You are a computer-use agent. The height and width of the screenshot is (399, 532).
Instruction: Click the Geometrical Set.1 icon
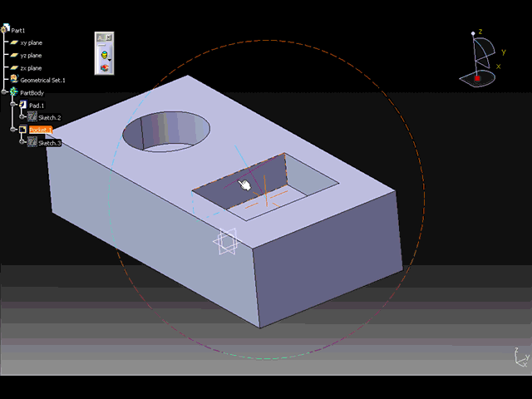tap(14, 80)
